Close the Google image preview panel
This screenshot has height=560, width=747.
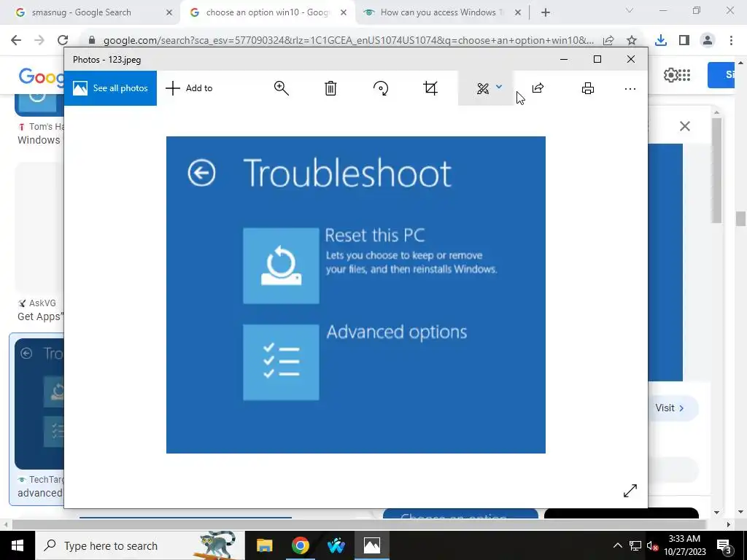click(x=684, y=126)
